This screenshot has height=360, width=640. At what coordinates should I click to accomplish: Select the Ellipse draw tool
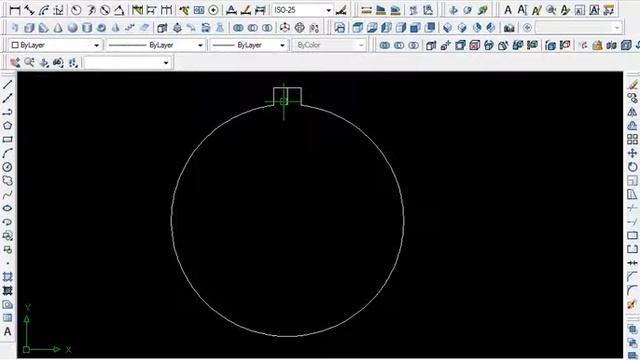click(x=7, y=208)
